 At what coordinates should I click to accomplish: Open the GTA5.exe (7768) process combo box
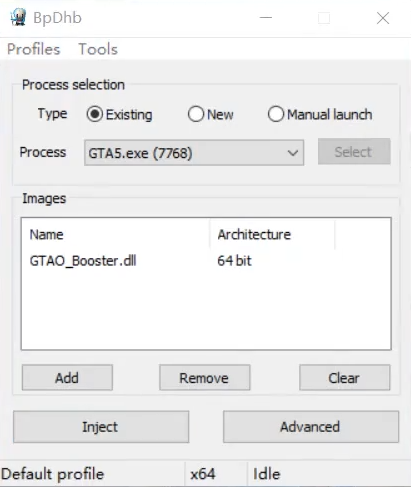point(194,153)
